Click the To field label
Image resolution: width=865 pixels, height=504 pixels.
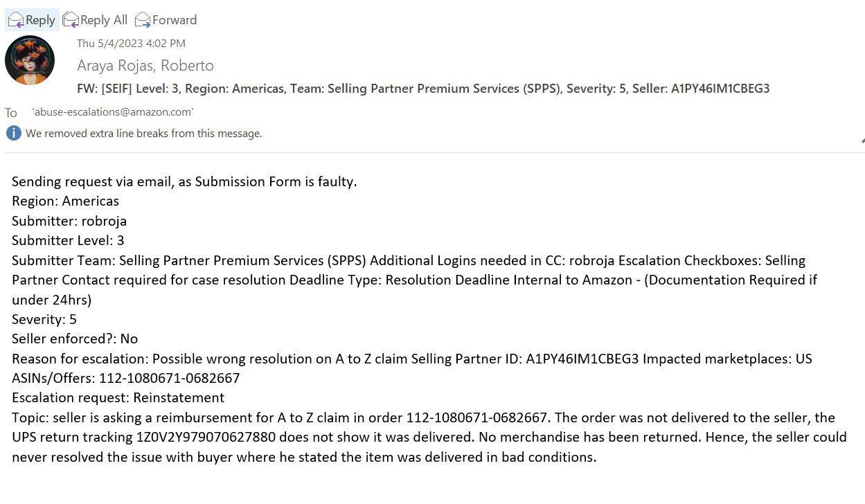coord(11,113)
